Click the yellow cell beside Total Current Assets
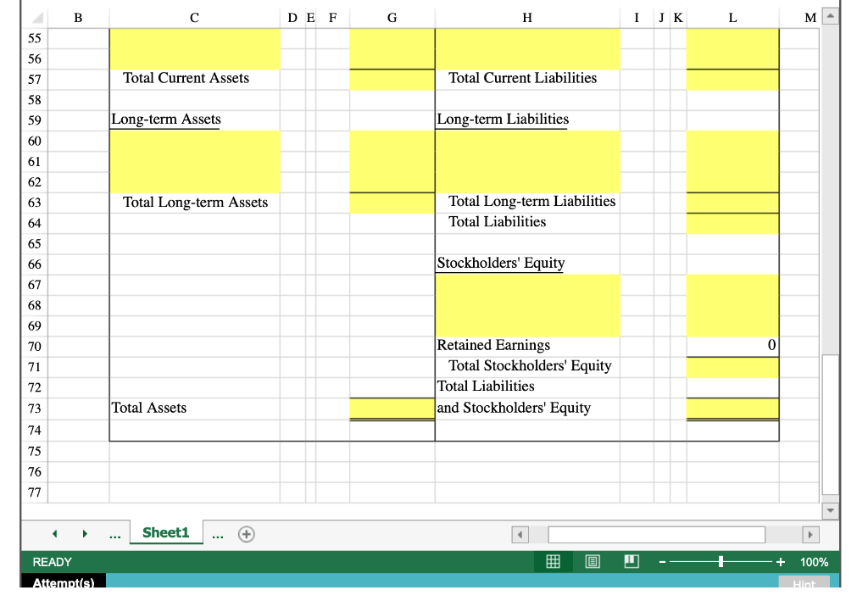 (391, 79)
